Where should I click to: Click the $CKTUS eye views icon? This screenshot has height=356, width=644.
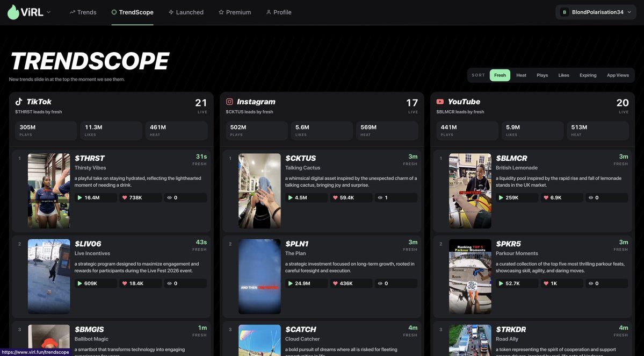coord(380,198)
